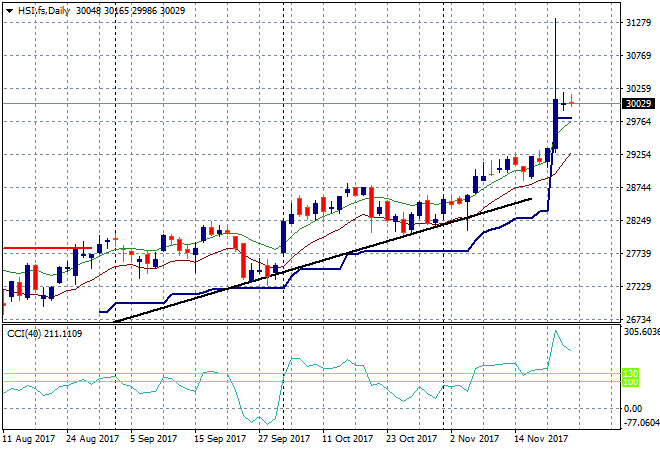Click the 29254 price axis label

click(638, 154)
